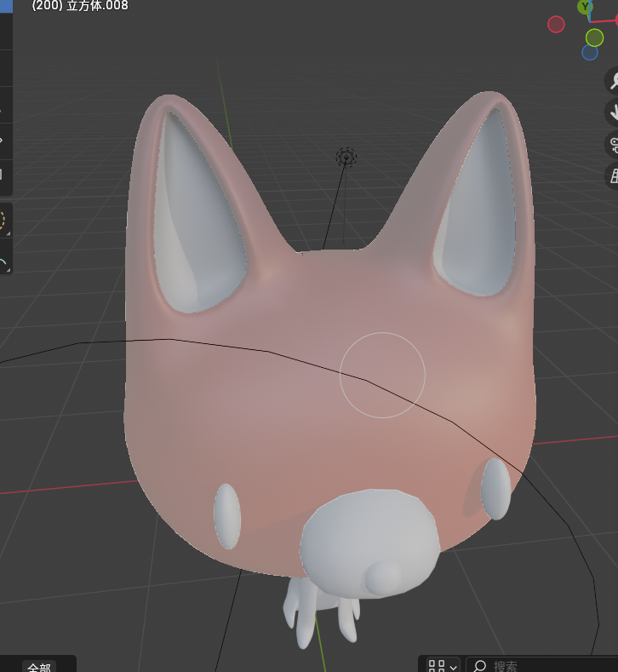Click the green Y axis on gizmo
This screenshot has width=618, height=672.
[586, 7]
